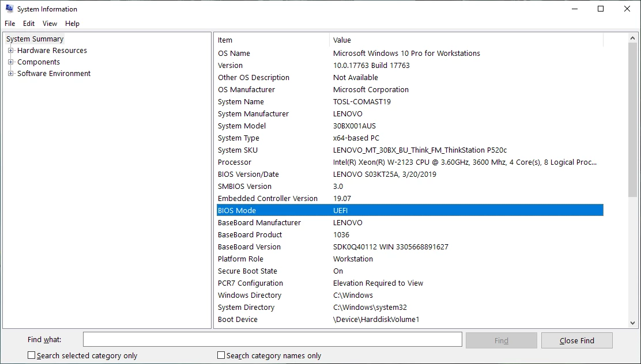
Task: Select the System SKU row
Action: 409,150
